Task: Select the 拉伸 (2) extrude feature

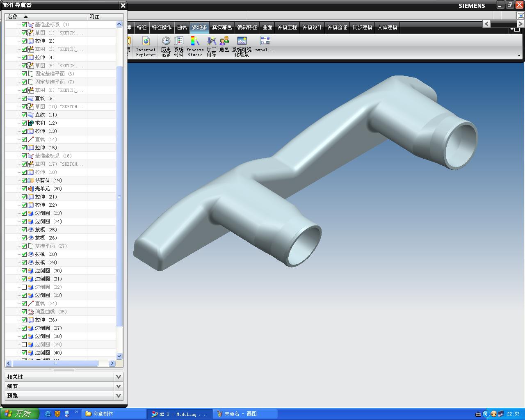Action: (45, 41)
